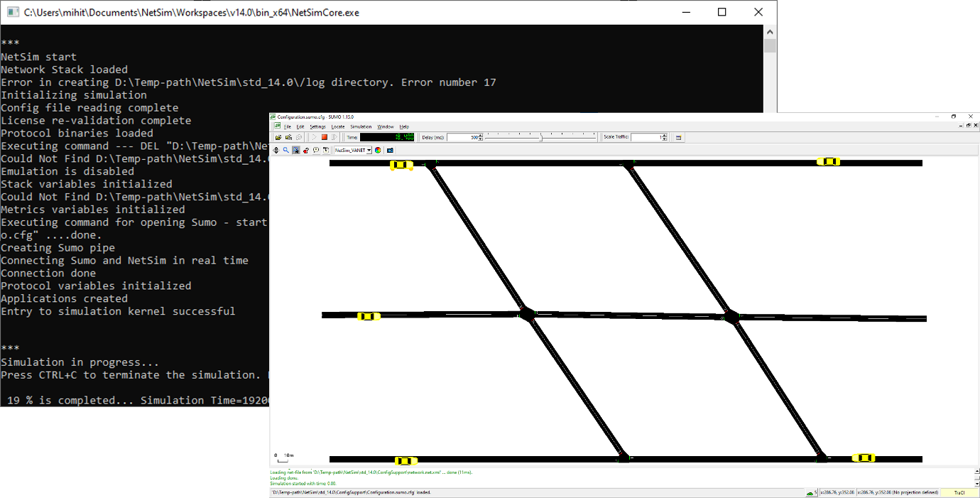Screen dimensions: 980x498
Task: Expand the NetSim_VANET color scheme dropdown
Action: tap(369, 150)
